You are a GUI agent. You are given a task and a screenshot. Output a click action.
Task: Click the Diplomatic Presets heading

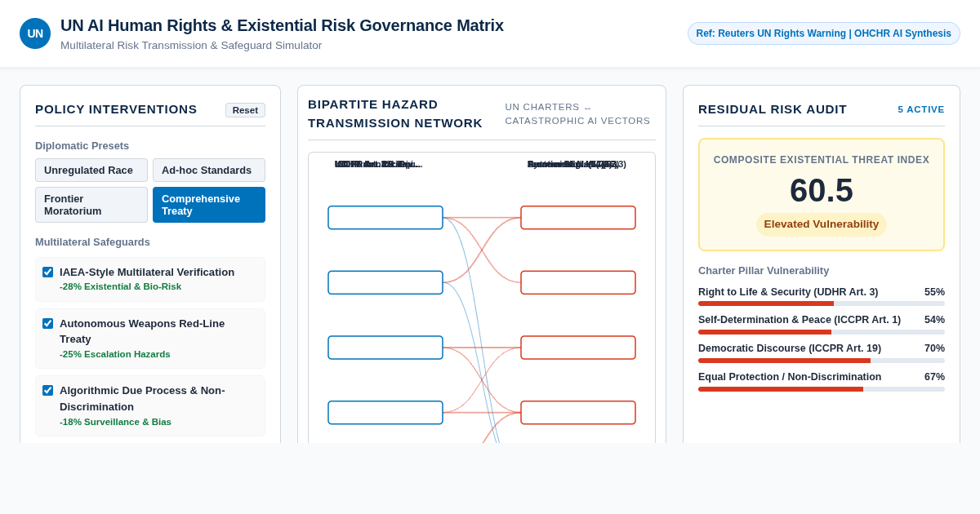click(x=82, y=146)
